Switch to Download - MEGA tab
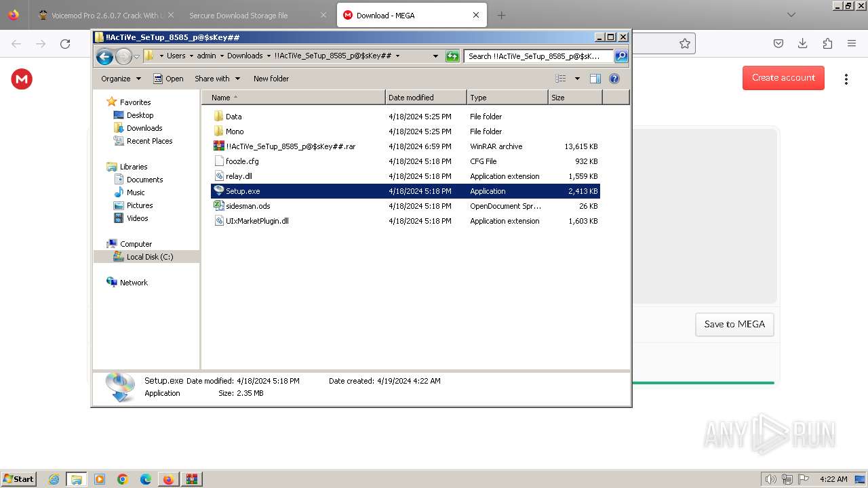This screenshot has width=868, height=488. 411,15
